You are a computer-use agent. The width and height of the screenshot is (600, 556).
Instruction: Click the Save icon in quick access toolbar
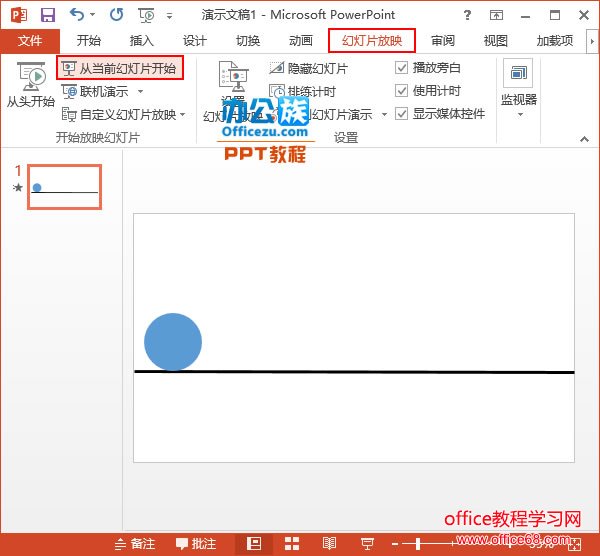(x=47, y=15)
